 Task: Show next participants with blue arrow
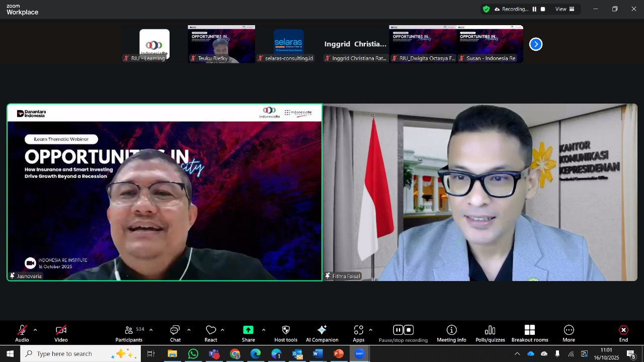[x=536, y=44]
